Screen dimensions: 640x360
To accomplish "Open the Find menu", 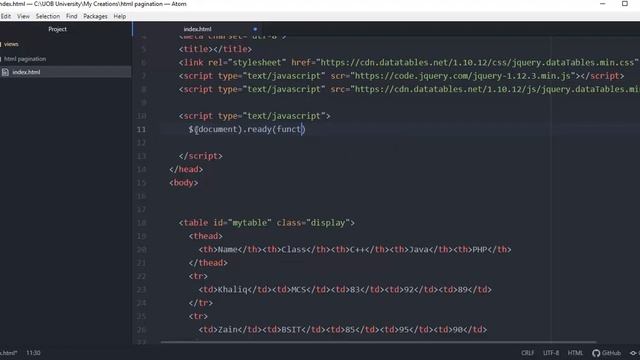I will (x=71, y=16).
